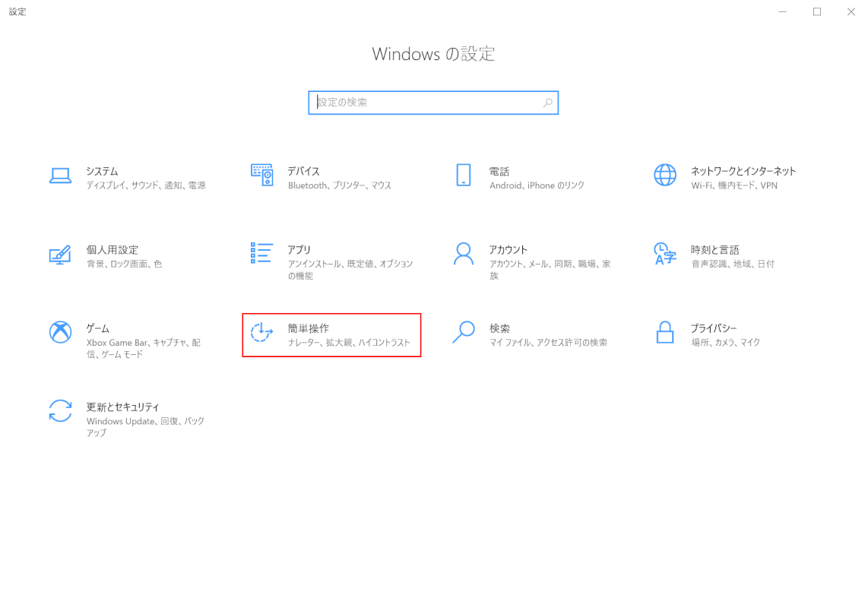Image resolution: width=868 pixels, height=608 pixels.
Task: Click the 場所、カメラ、マイク description
Action: click(725, 343)
